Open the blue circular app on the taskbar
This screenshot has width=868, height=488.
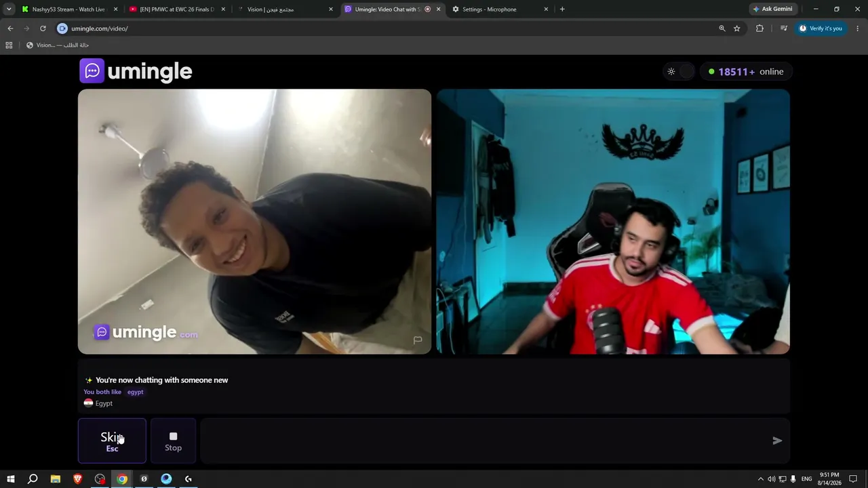coord(166,479)
